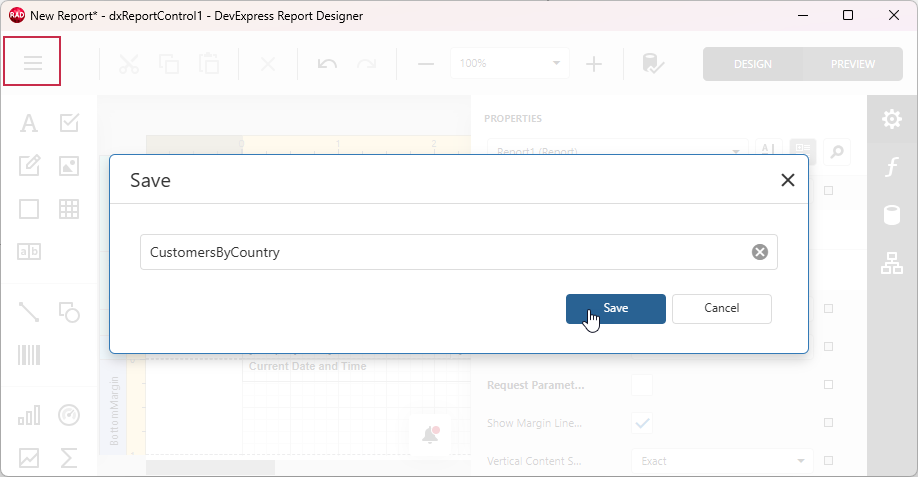Screen dimensions: 918x477
Task: Open the Field List database panel
Action: coord(892,215)
